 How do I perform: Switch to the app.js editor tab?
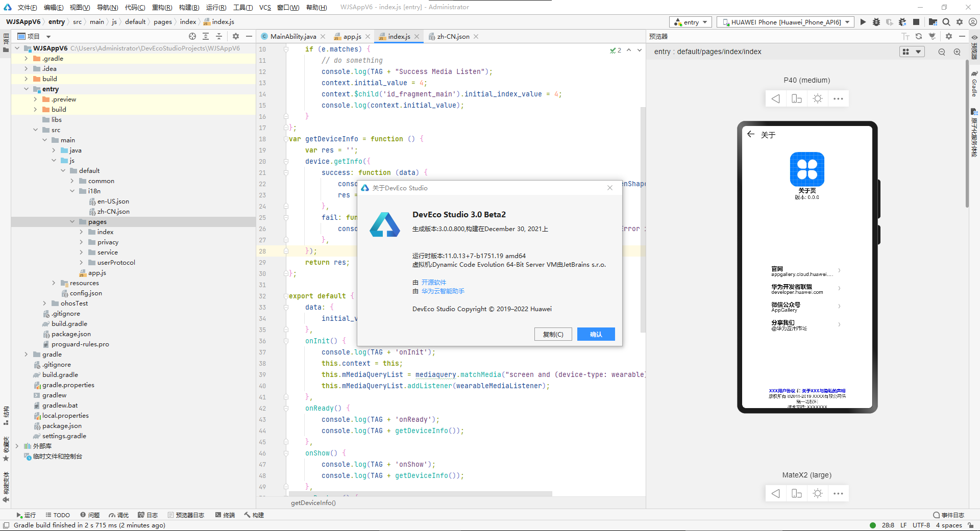click(x=352, y=37)
